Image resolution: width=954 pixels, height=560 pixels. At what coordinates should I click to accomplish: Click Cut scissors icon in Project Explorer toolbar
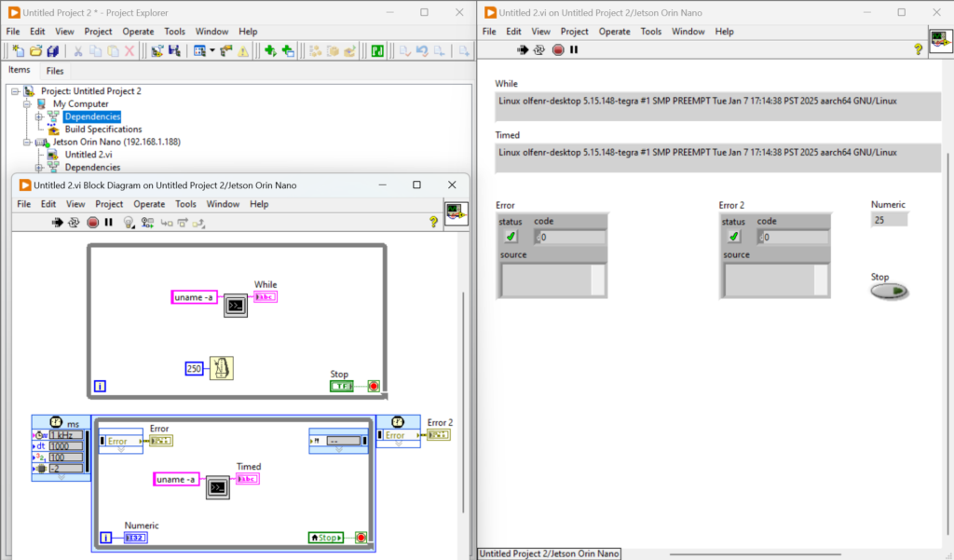[78, 51]
